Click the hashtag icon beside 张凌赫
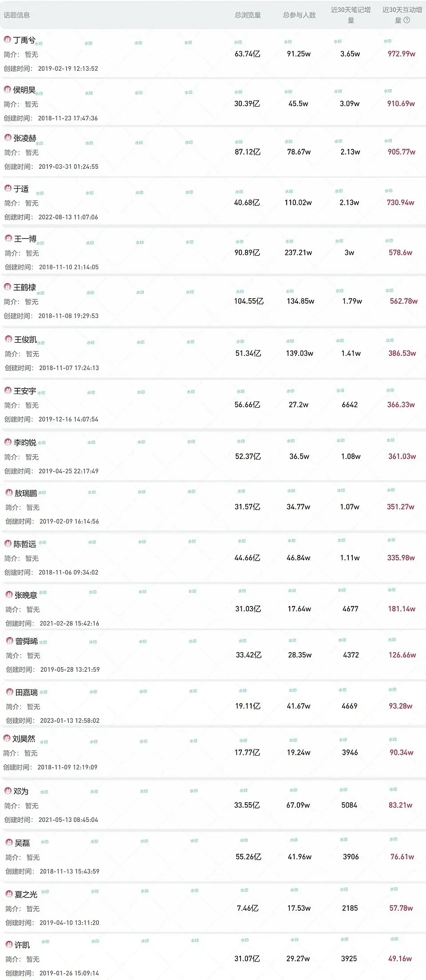426x980 pixels. point(8,138)
